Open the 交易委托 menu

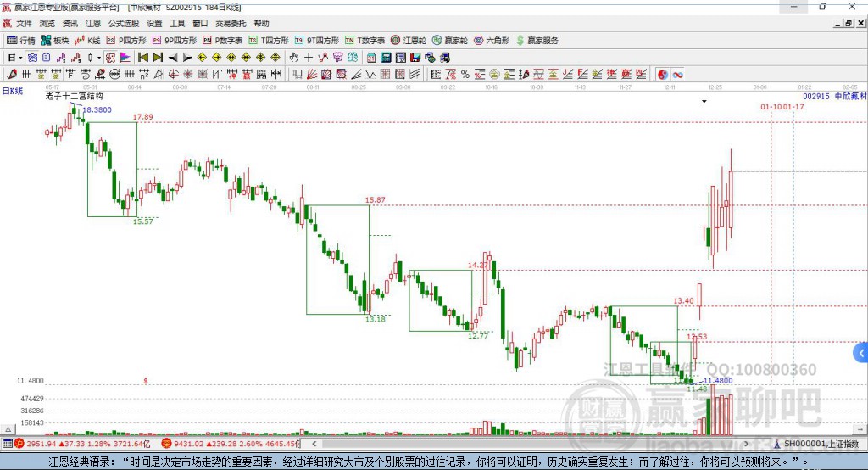tap(231, 23)
